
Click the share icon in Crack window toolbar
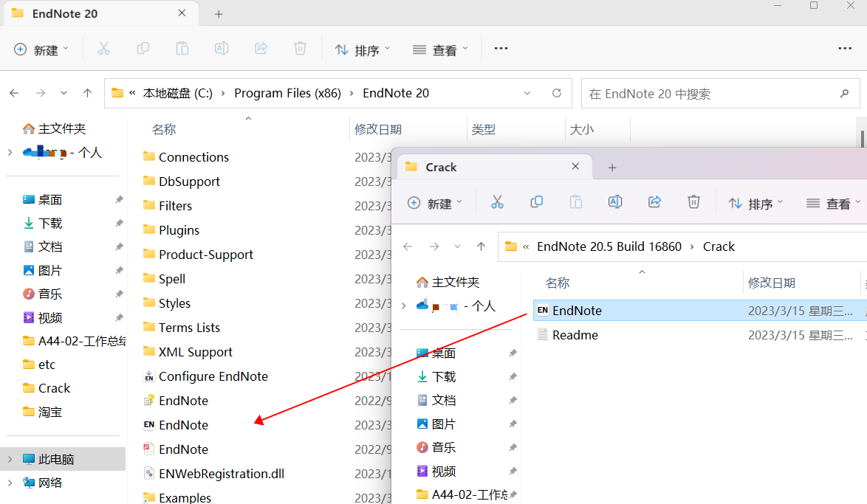(654, 202)
